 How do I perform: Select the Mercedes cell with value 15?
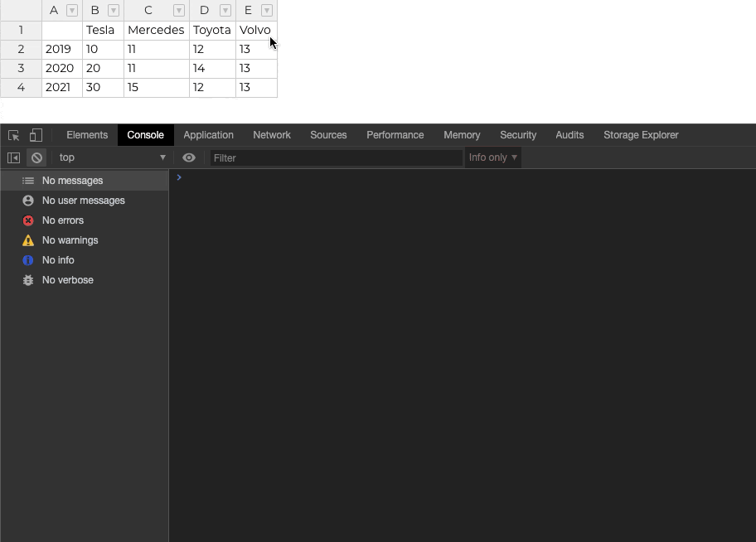157,88
